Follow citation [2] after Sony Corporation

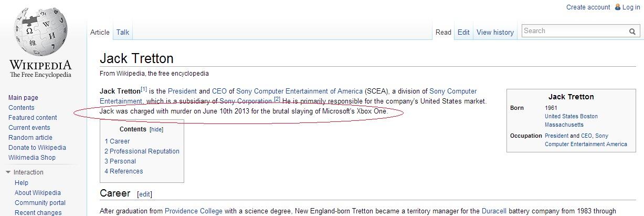tap(277, 99)
